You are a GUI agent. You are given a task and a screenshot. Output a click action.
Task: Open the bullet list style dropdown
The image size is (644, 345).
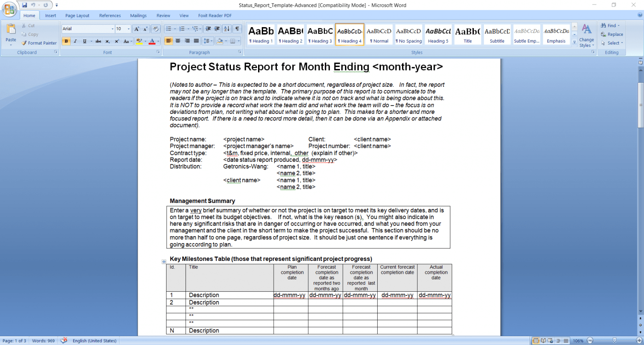(x=175, y=28)
